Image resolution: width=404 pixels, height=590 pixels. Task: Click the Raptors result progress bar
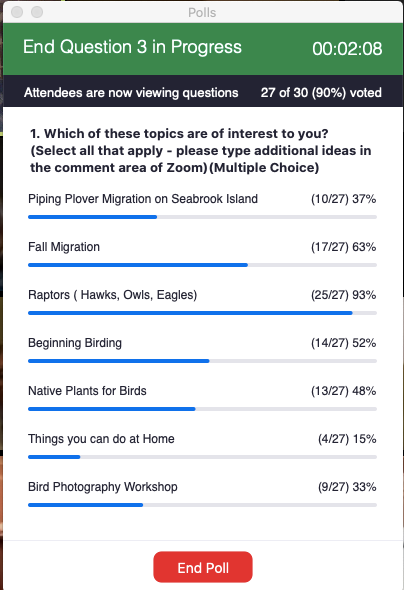click(202, 313)
